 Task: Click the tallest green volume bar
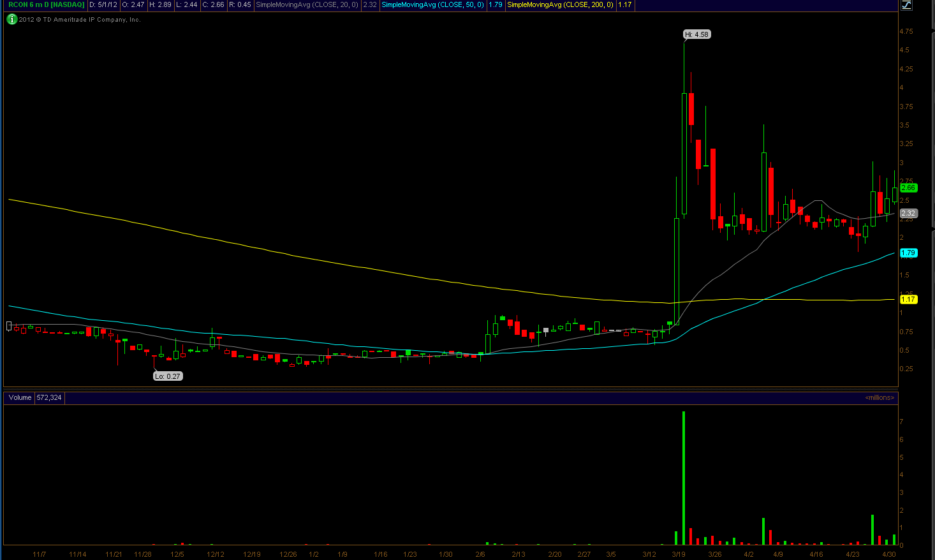pos(684,478)
